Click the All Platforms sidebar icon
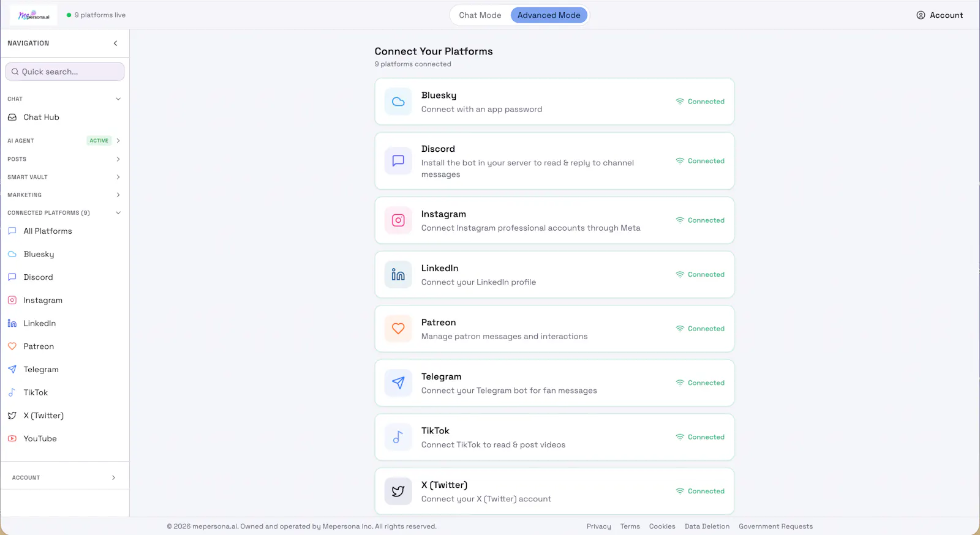The image size is (980, 535). (x=12, y=231)
